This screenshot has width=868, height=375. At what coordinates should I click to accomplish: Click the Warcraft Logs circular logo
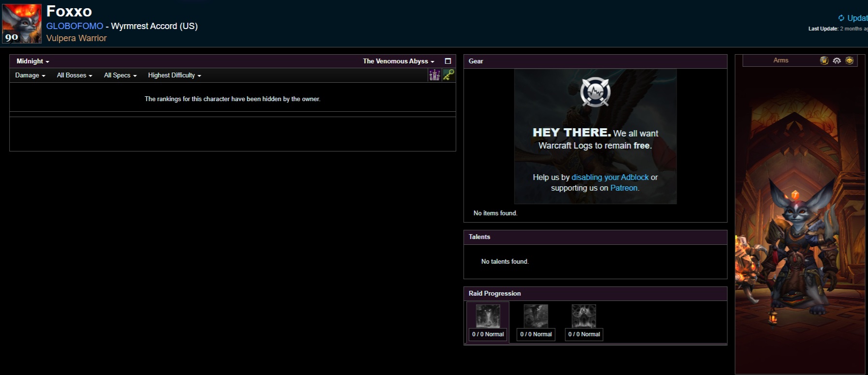595,92
